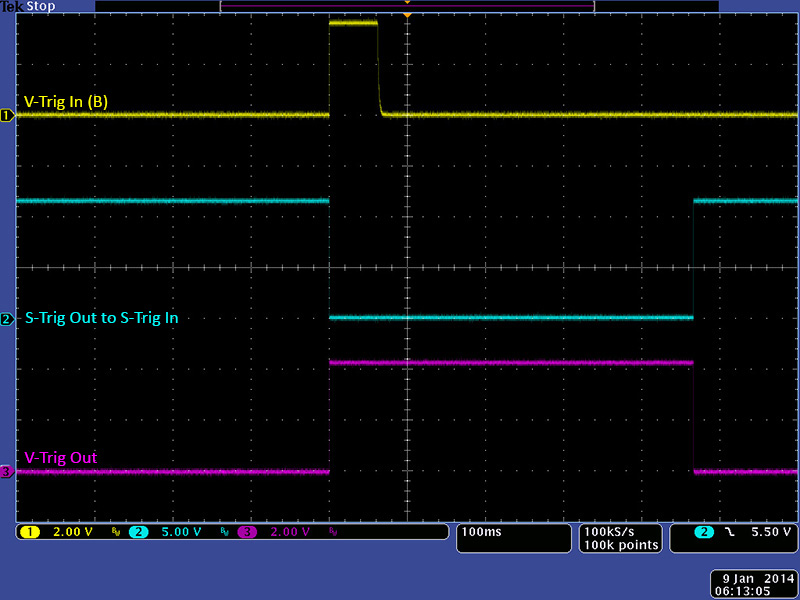Click channel 2 cyan ground marker
This screenshot has height=600, width=800.
pos(7,319)
